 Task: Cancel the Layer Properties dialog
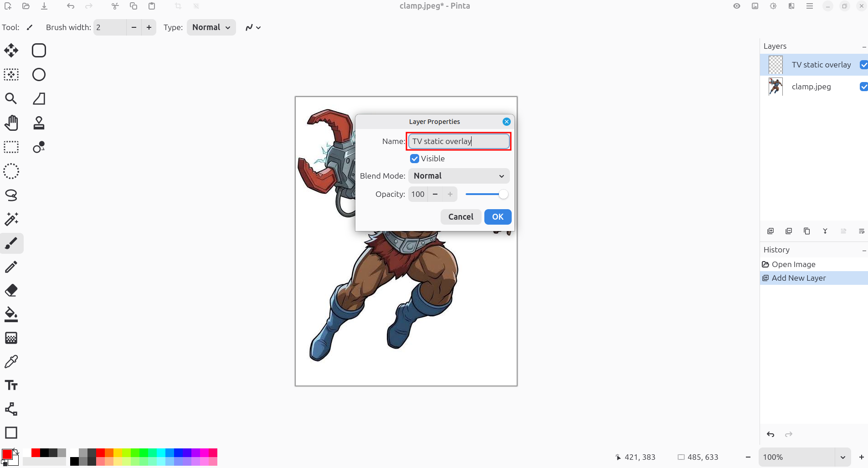pyautogui.click(x=461, y=217)
